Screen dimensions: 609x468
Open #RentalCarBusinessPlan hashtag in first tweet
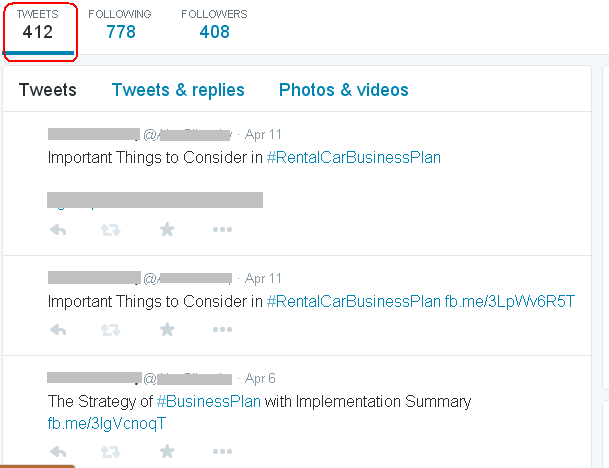[353, 158]
